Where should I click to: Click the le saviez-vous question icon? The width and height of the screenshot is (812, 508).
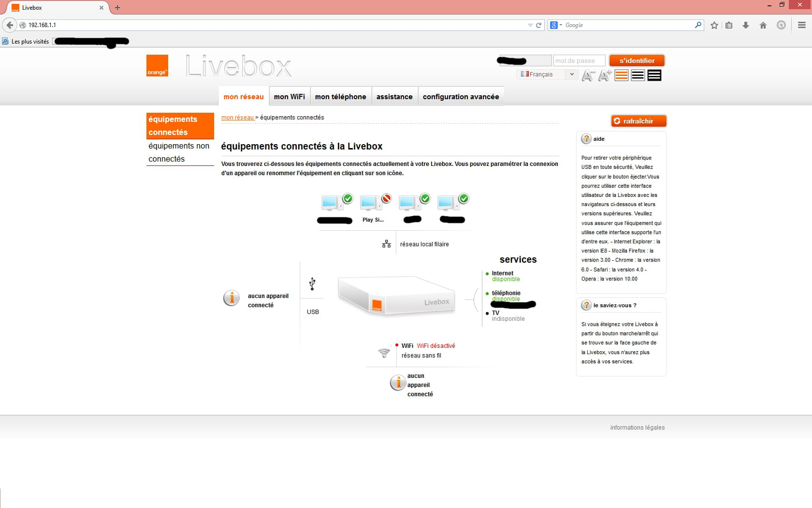[586, 305]
